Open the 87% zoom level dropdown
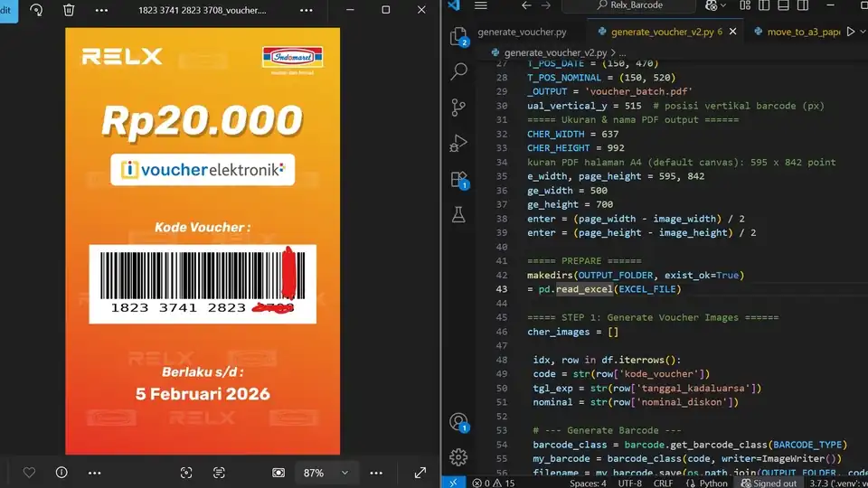The width and height of the screenshot is (868, 488). point(326,473)
